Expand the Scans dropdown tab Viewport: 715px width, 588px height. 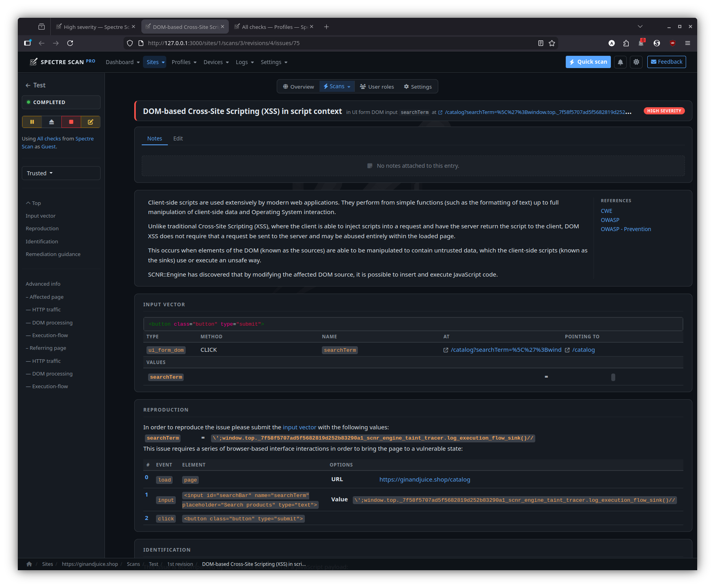coord(337,87)
